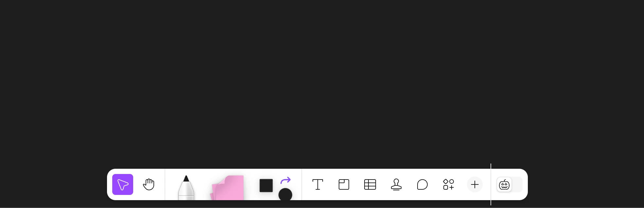Activate the Text tool
The height and width of the screenshot is (208, 644).
pos(318,184)
